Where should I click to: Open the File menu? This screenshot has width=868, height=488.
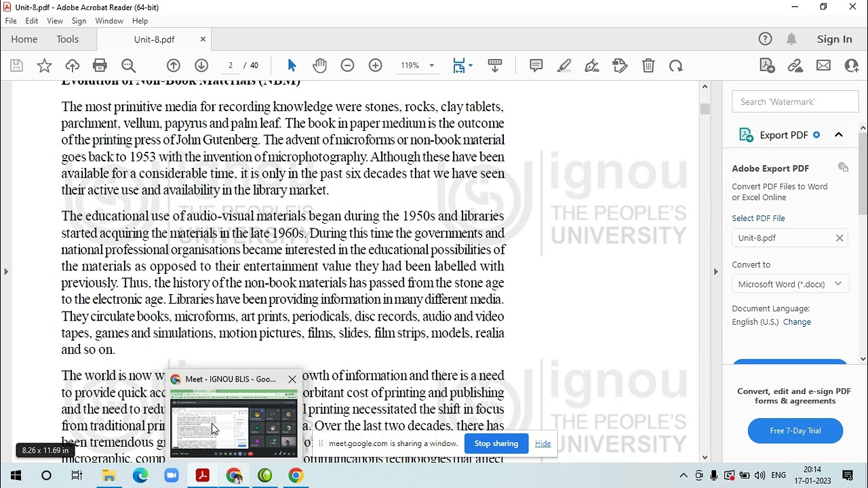(x=11, y=21)
